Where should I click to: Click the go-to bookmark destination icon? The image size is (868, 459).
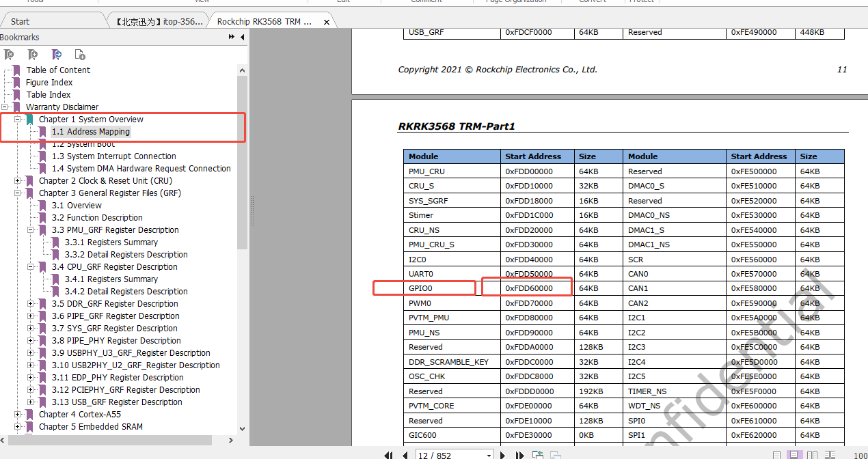[56, 55]
